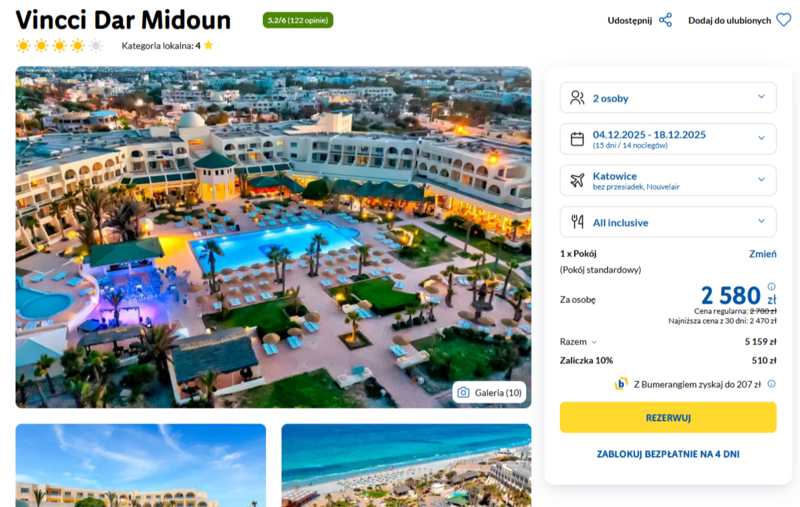Click ZABLOKUJ BEZPŁATNIE NA 4 DNI link
Viewport: 800px width, 507px height.
pyautogui.click(x=668, y=454)
